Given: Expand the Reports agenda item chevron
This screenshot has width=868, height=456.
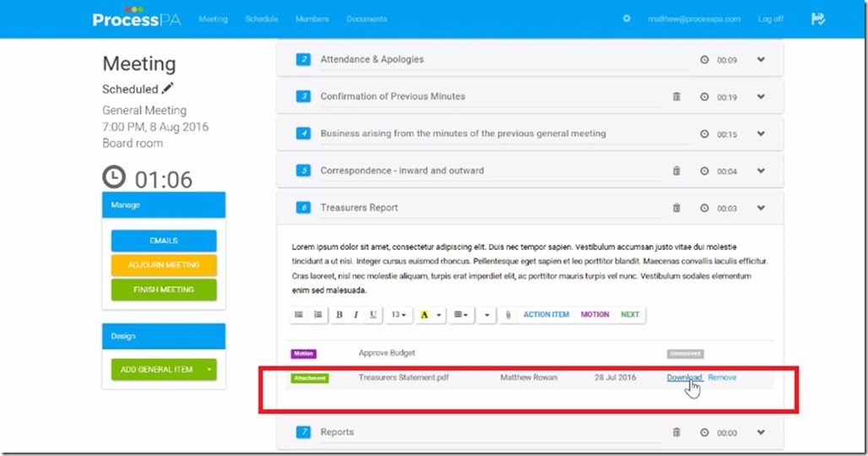Looking at the screenshot, I should 761,432.
